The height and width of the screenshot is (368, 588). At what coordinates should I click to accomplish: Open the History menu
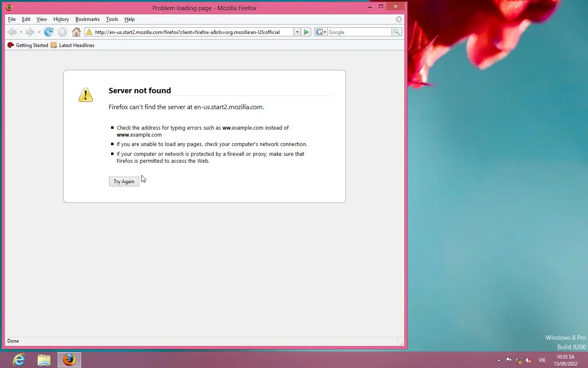pos(61,19)
